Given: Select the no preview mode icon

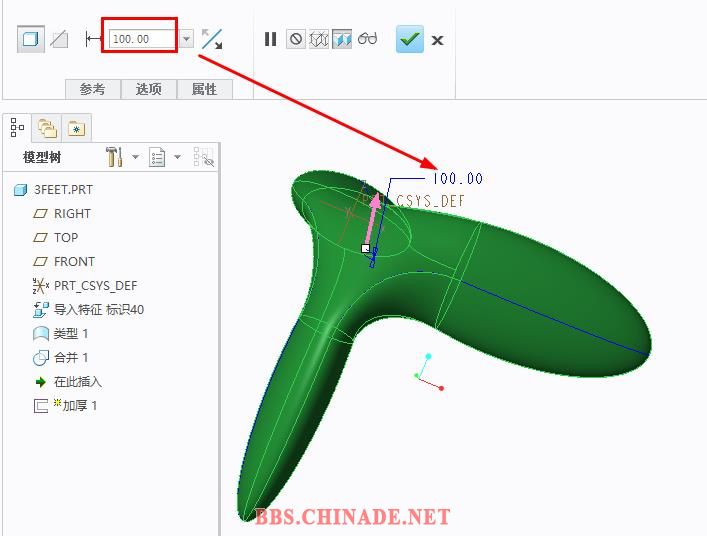Looking at the screenshot, I should point(296,39).
